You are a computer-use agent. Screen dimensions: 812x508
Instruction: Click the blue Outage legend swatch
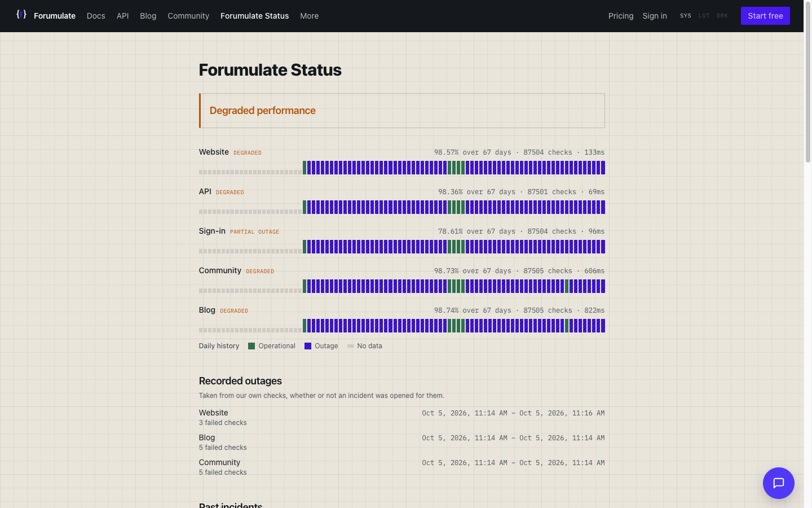(308, 346)
